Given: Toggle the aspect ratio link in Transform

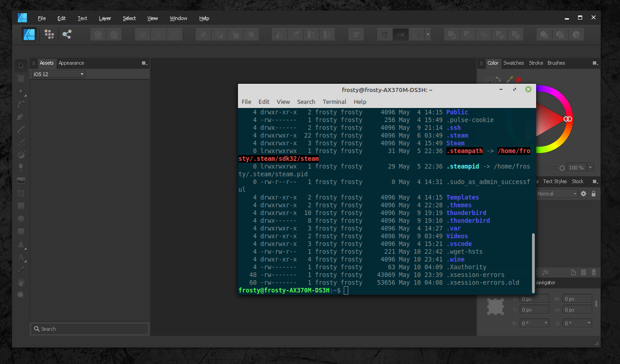Looking at the screenshot, I should [596, 304].
